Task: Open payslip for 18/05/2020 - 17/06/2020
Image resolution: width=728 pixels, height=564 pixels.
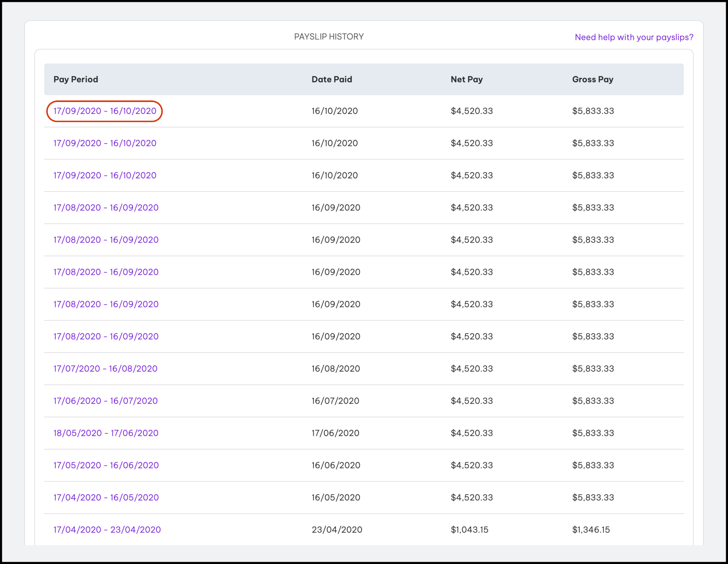Action: tap(106, 433)
